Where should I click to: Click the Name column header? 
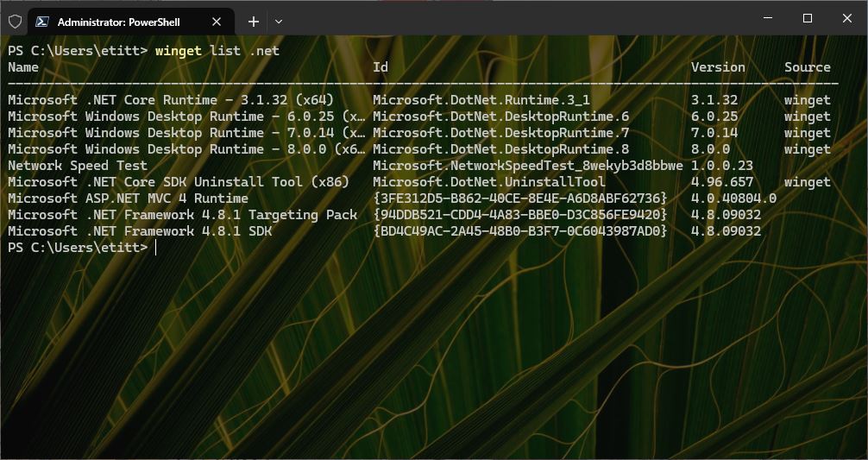click(23, 67)
